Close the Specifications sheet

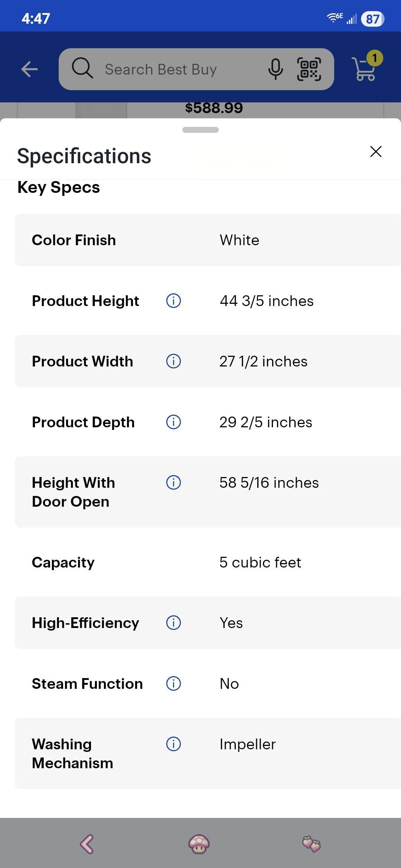376,151
